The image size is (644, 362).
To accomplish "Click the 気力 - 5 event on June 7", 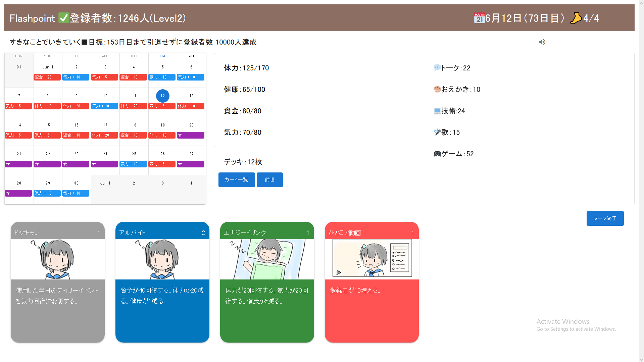I will 18,106.
